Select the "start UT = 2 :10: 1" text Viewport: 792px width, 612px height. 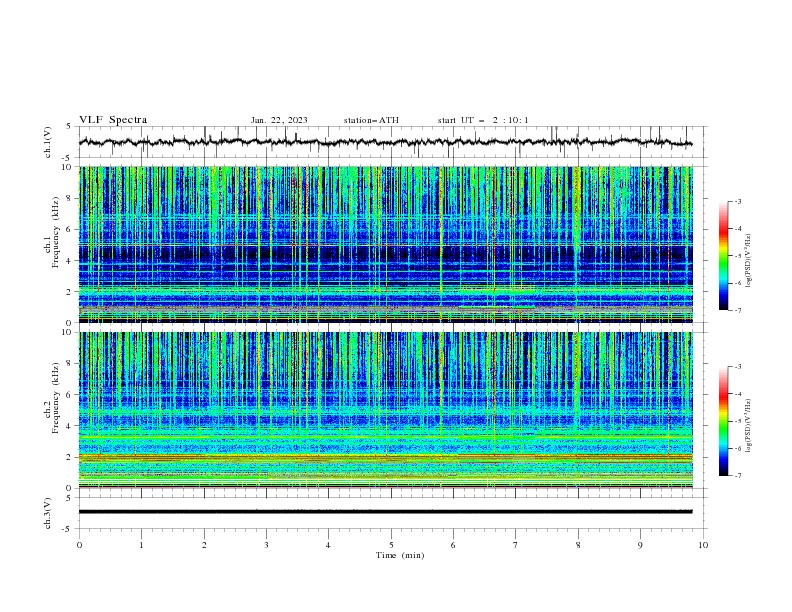[483, 120]
